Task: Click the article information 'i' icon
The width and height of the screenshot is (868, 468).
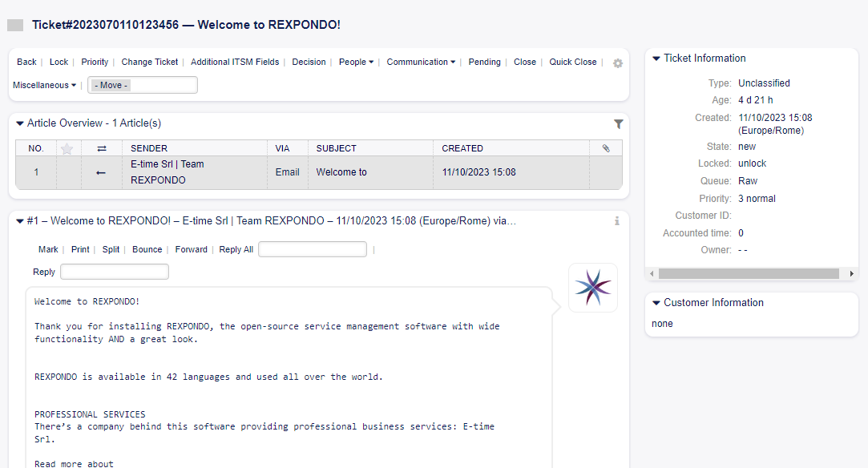Action: (x=616, y=221)
